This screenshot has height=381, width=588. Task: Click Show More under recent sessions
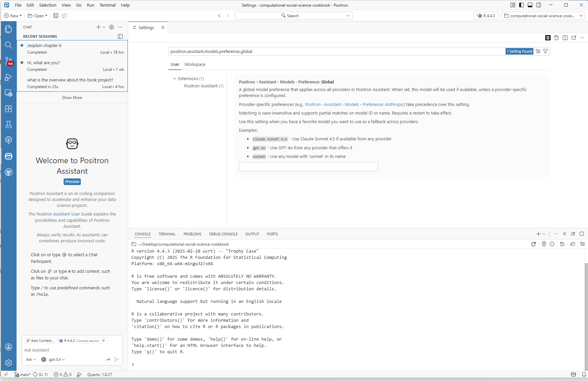click(x=72, y=98)
